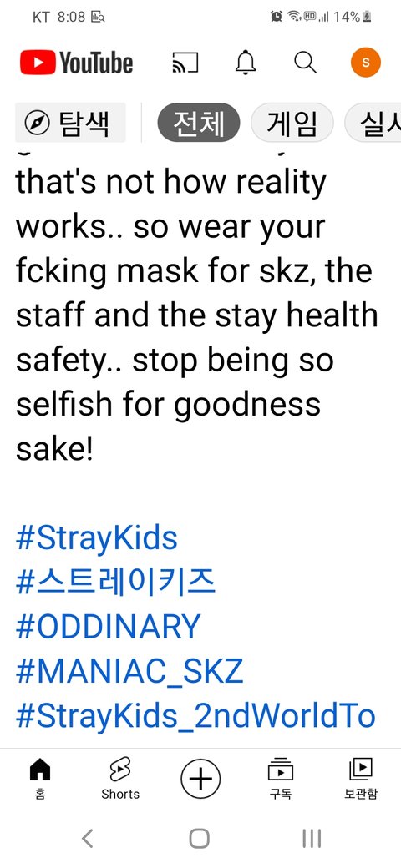Select the 전체 filter chip
Screen dimensions: 401x868
pyautogui.click(x=199, y=123)
